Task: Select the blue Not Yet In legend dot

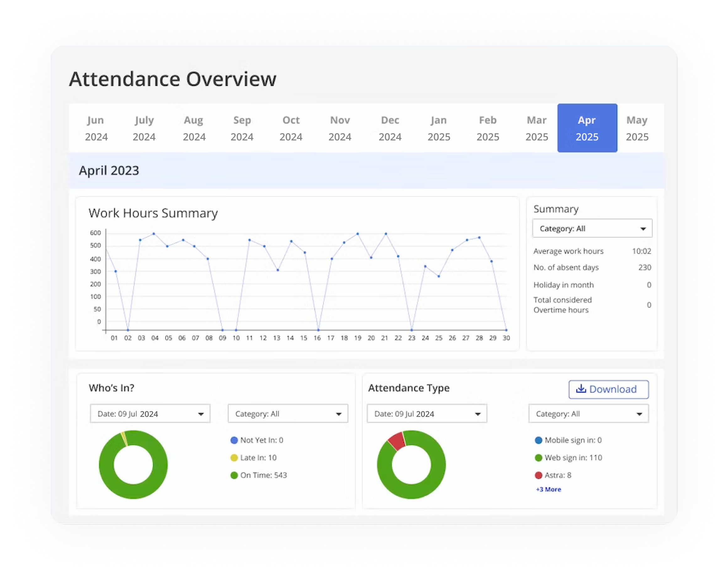Action: 234,440
